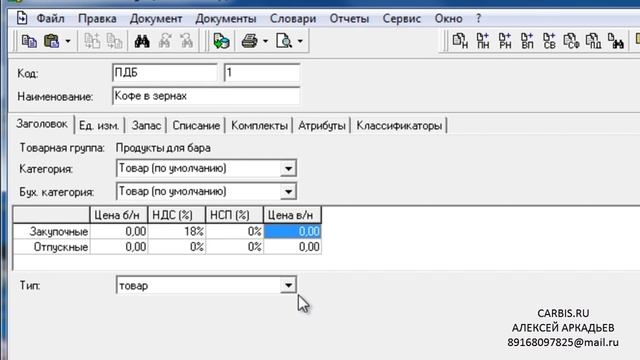This screenshot has width=640, height=360.
Task: Select the Закупочные Цена б/н cell
Action: pos(119,231)
